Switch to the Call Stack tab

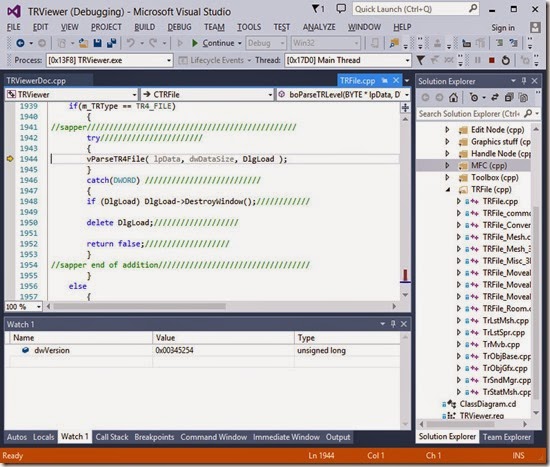tap(112, 437)
